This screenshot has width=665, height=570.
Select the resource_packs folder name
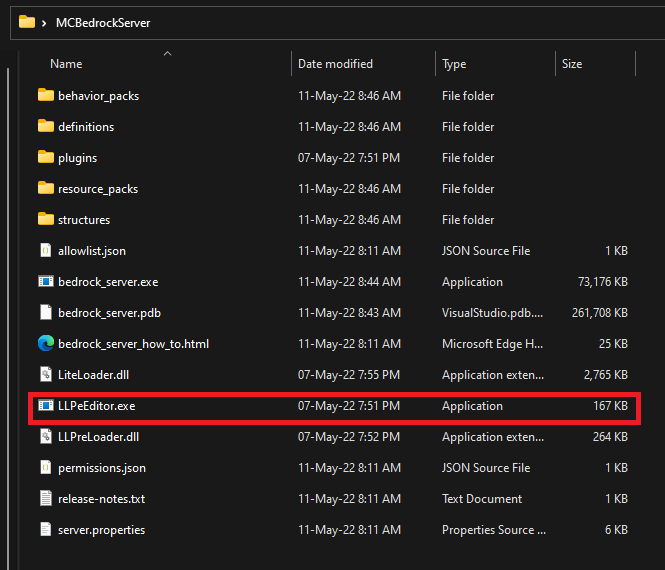(x=98, y=189)
